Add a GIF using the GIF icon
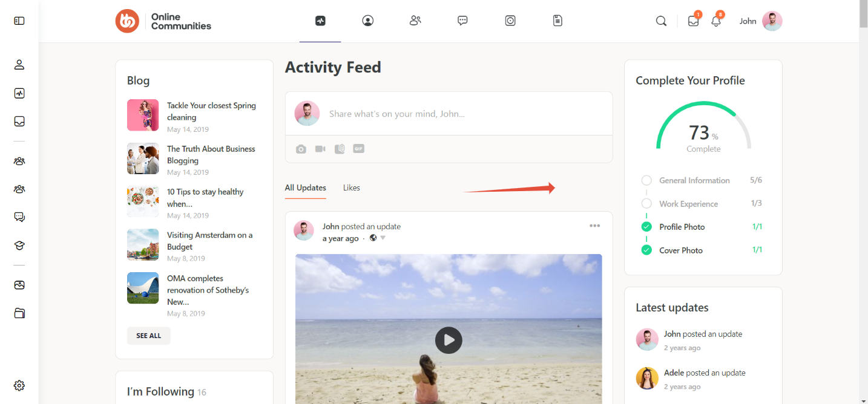This screenshot has height=404, width=868. 359,148
